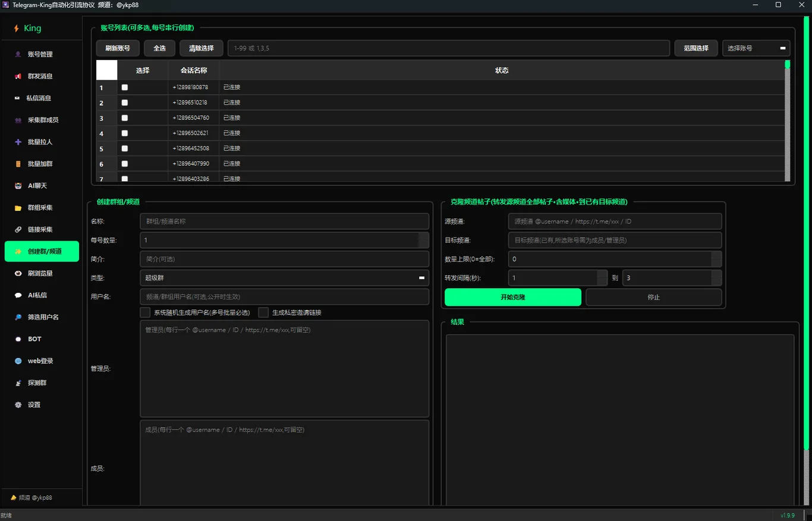This screenshot has width=812, height=521.
Task: Open the 选择账号 dropdown
Action: pos(756,48)
